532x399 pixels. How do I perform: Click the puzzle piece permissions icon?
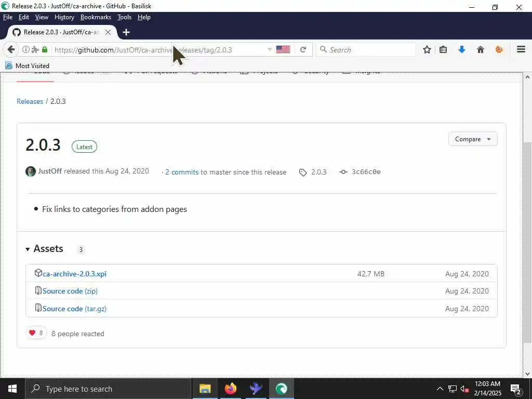[35, 50]
